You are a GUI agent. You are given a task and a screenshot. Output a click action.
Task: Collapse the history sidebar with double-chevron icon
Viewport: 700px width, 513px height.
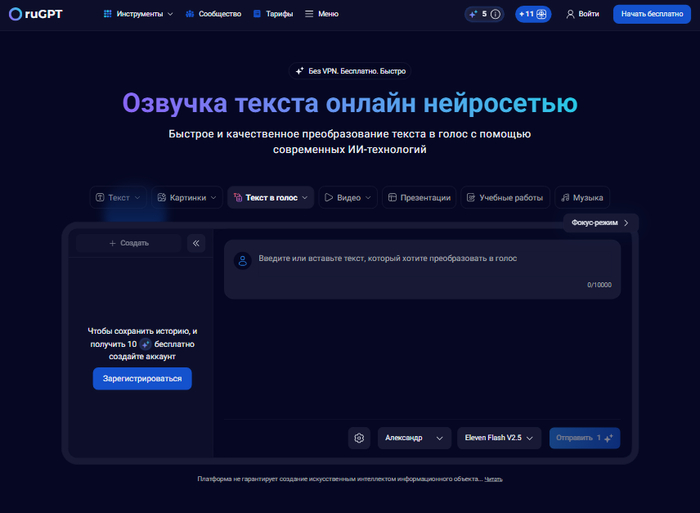click(196, 243)
